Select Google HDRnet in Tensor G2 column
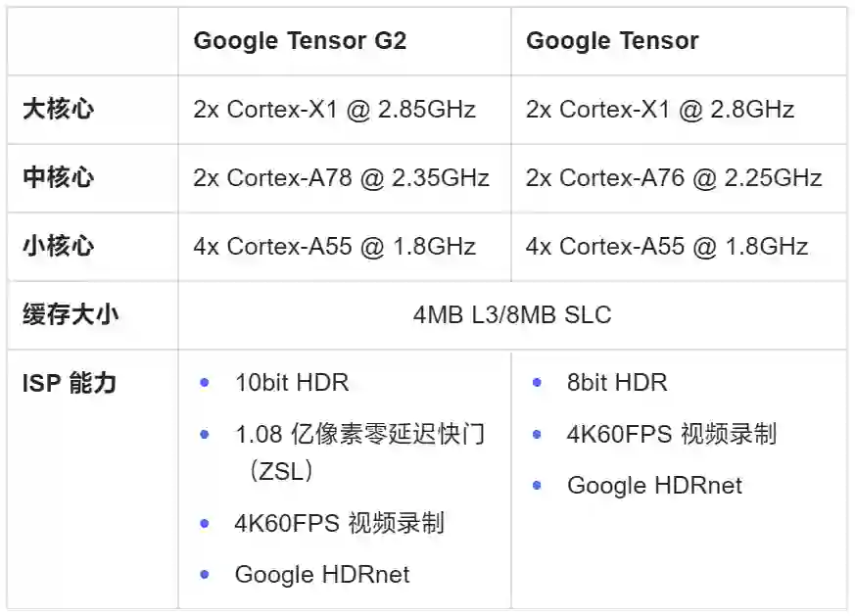 pyautogui.click(x=322, y=575)
